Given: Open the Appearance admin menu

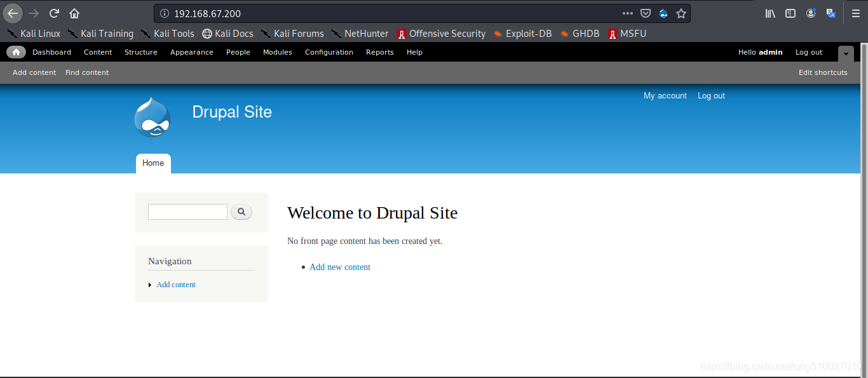Looking at the screenshot, I should pyautogui.click(x=192, y=52).
